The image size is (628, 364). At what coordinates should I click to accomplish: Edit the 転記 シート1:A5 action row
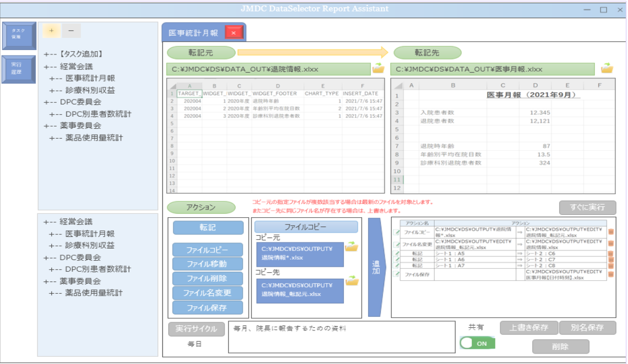pyautogui.click(x=396, y=253)
